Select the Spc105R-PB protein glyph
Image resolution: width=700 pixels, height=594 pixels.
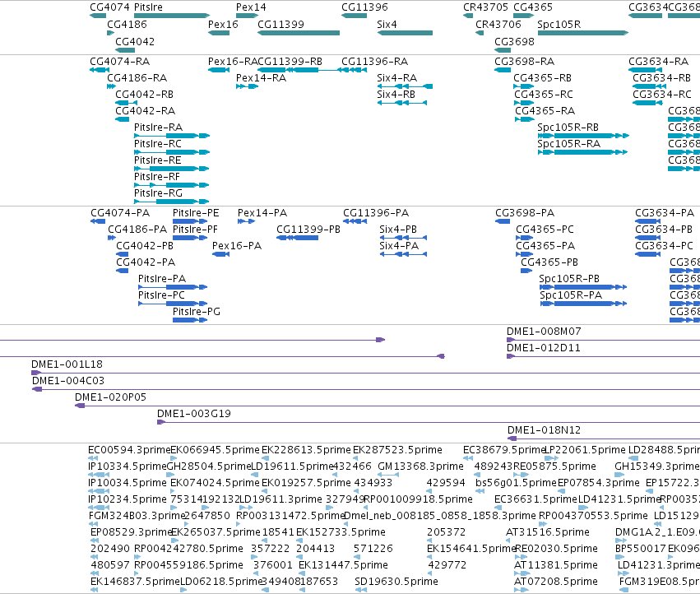pyautogui.click(x=583, y=287)
